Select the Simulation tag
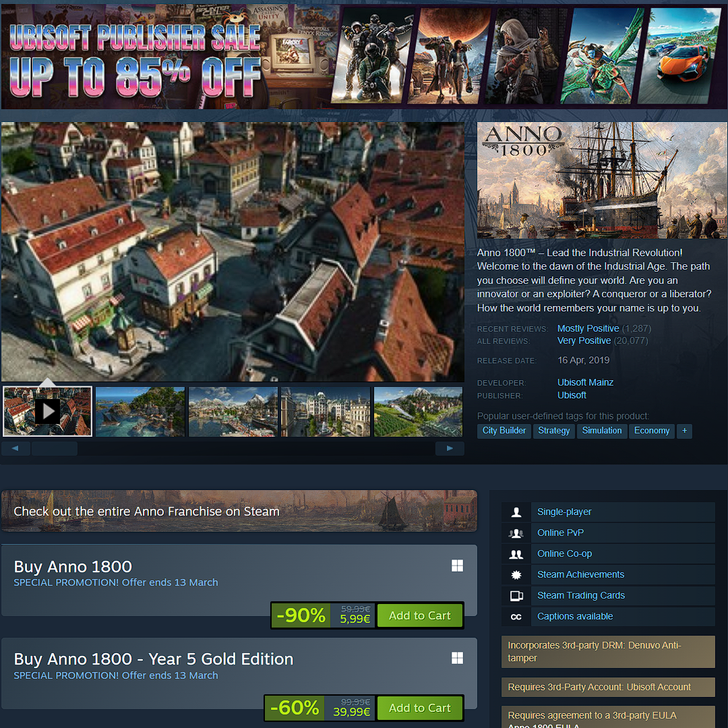 point(602,431)
